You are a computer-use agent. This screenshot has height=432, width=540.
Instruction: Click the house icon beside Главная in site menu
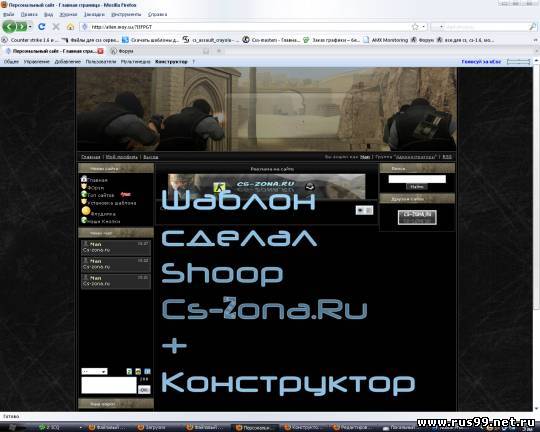point(84,178)
